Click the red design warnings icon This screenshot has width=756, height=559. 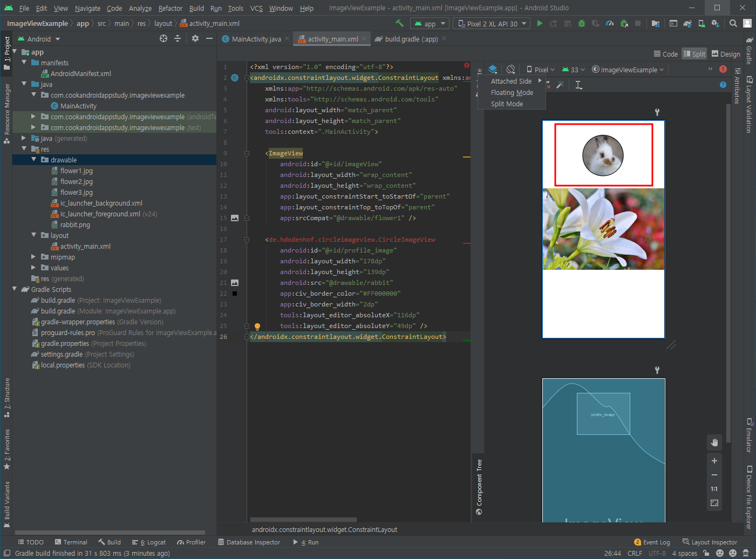723,69
